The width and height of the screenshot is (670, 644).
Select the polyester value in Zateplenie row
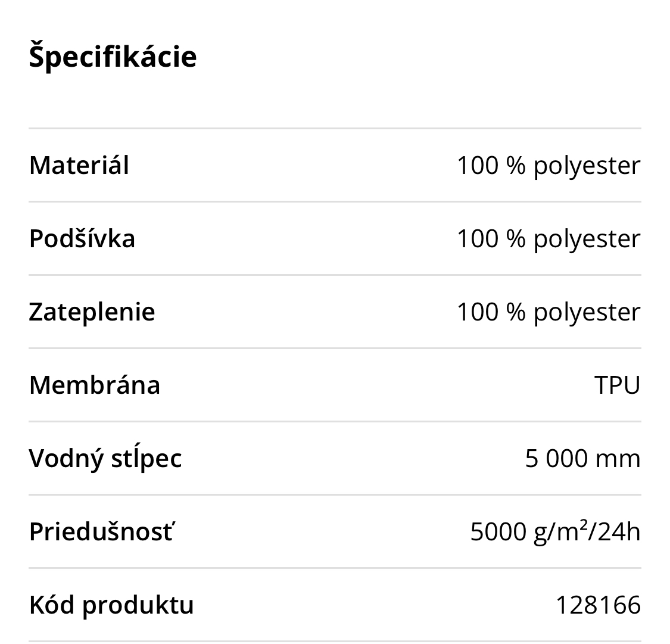tap(548, 312)
